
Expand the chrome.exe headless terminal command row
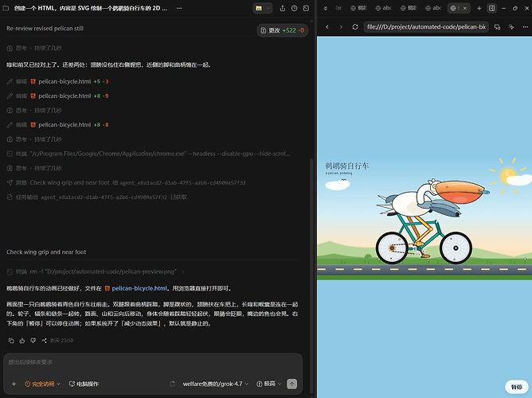149,154
